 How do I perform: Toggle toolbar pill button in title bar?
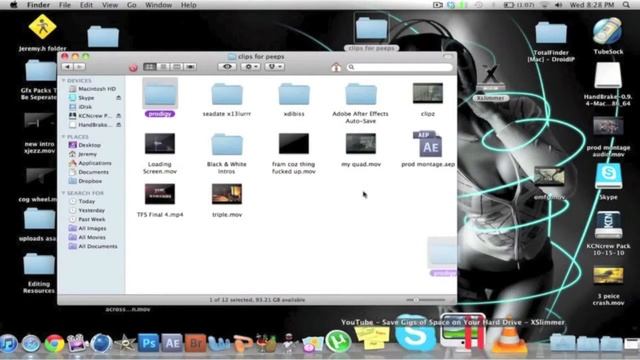point(448,56)
